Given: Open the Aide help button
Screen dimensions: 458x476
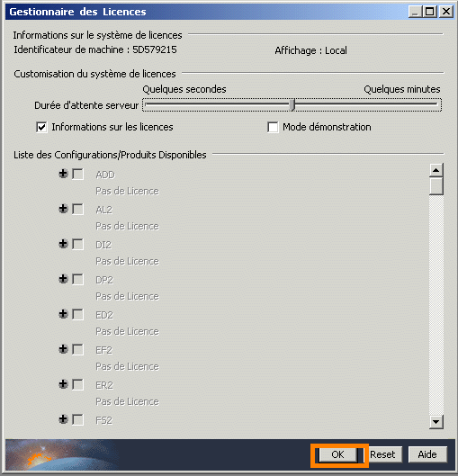Looking at the screenshot, I should 427,454.
